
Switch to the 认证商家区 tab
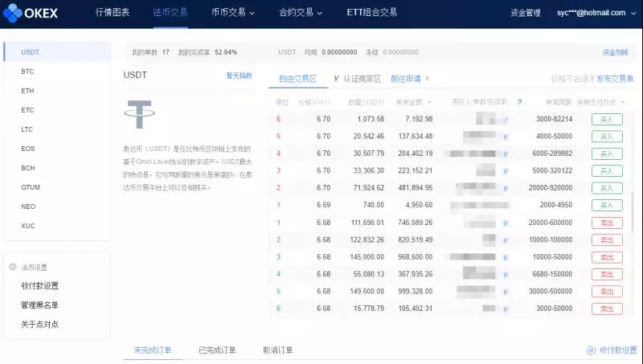pos(358,78)
